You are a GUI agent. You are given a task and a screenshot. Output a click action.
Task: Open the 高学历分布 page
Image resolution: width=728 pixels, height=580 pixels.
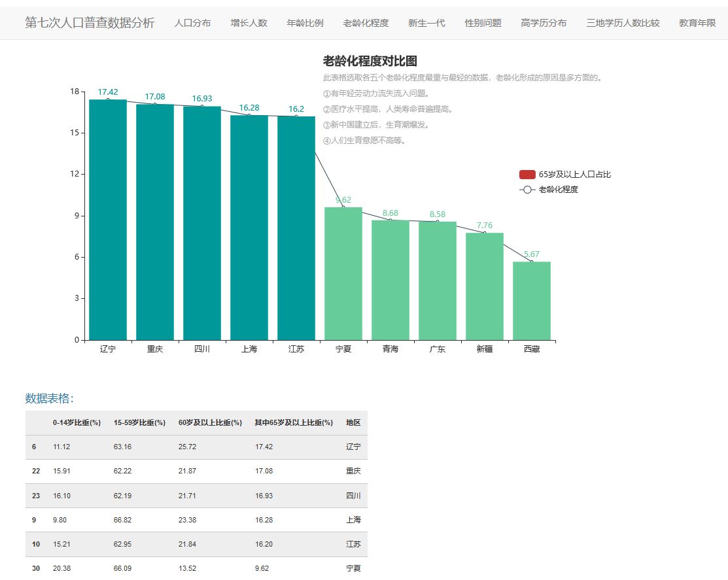point(544,23)
